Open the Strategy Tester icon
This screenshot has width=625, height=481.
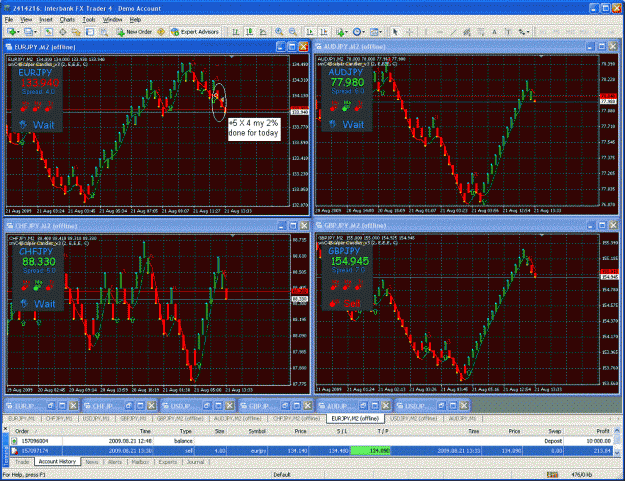(104, 32)
